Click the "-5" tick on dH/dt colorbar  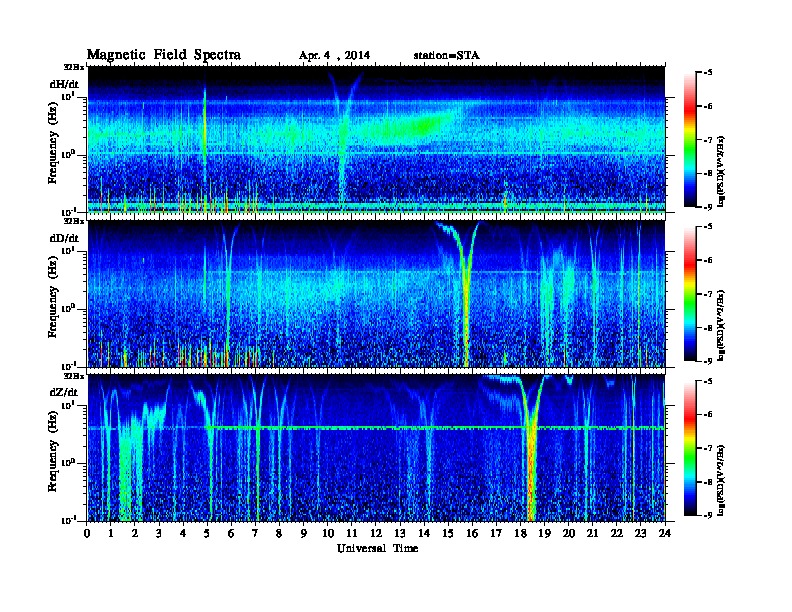[x=708, y=72]
